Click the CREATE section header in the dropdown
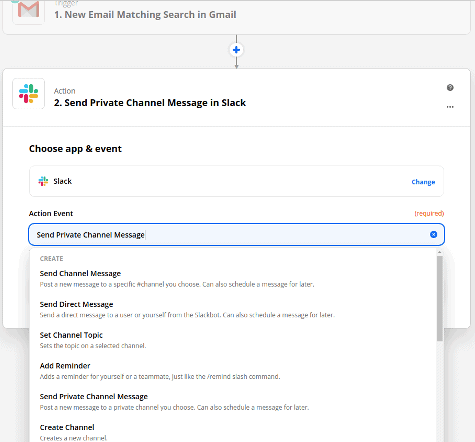The image size is (475, 442). point(51,259)
